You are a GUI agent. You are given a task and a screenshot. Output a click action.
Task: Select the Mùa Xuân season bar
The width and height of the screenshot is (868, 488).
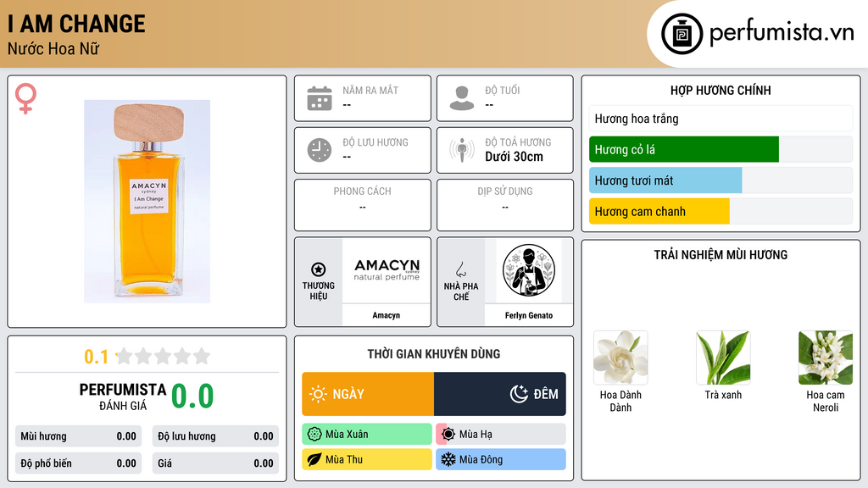pyautogui.click(x=367, y=435)
